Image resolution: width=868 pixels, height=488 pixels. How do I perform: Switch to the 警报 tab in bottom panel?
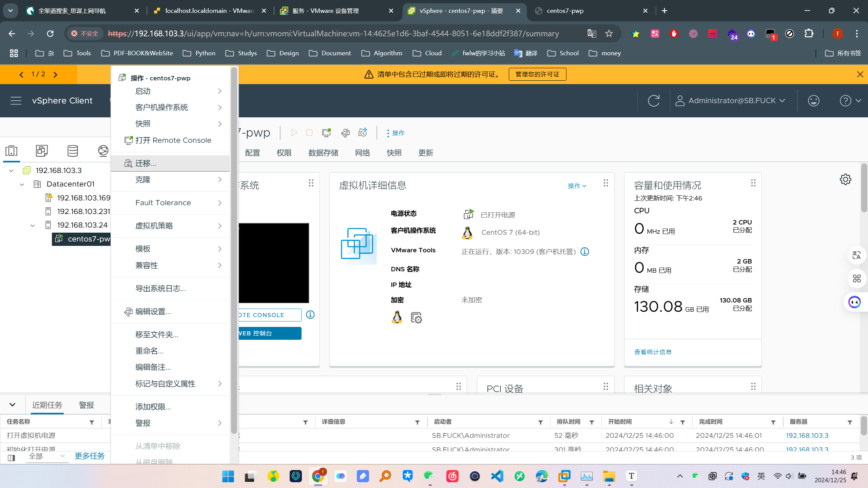coord(86,405)
